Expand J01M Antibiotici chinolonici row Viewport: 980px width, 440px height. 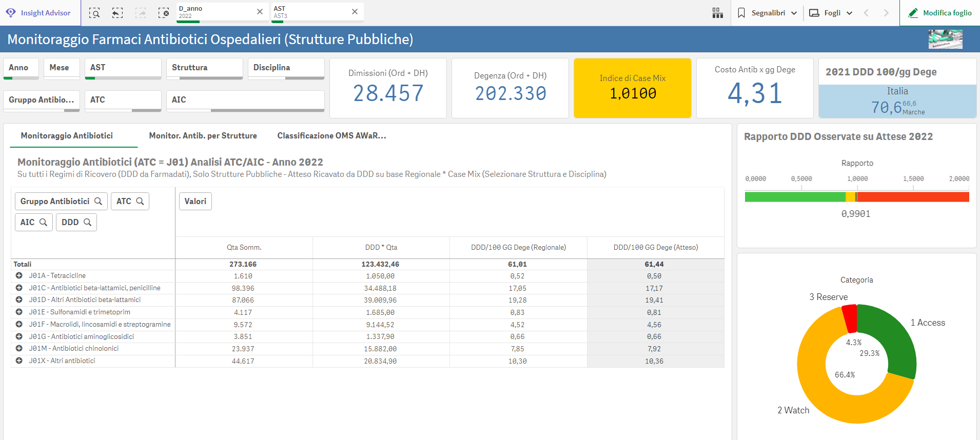click(x=19, y=349)
